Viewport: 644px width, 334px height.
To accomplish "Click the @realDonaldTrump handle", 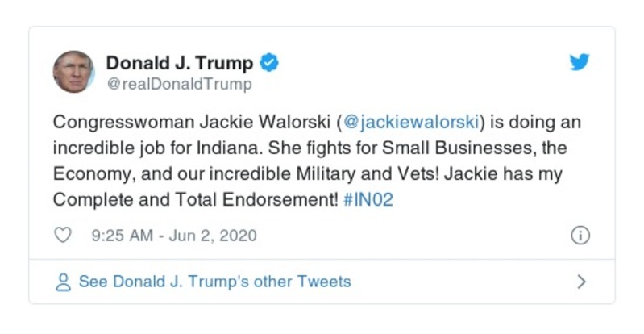I will [179, 84].
